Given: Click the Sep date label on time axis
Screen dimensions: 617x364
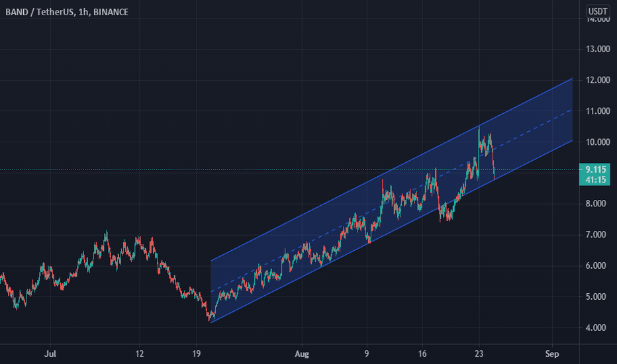Looking at the screenshot, I should [x=552, y=354].
